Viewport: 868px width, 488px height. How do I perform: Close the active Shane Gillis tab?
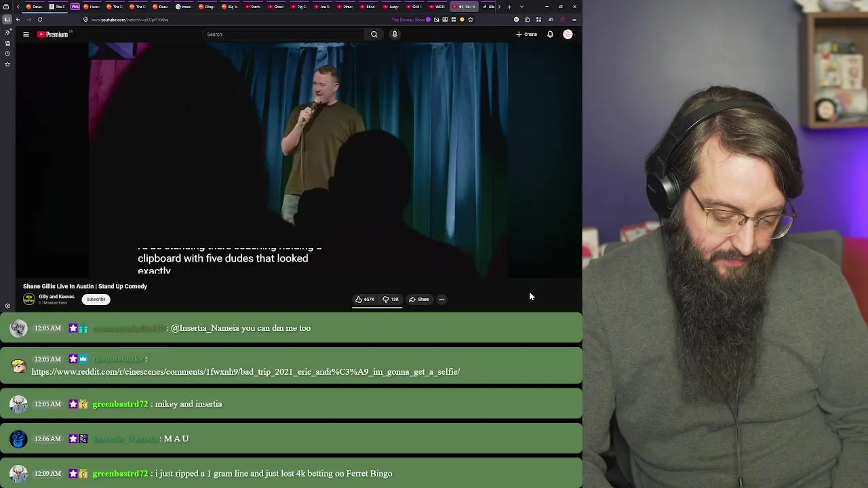[x=475, y=7]
